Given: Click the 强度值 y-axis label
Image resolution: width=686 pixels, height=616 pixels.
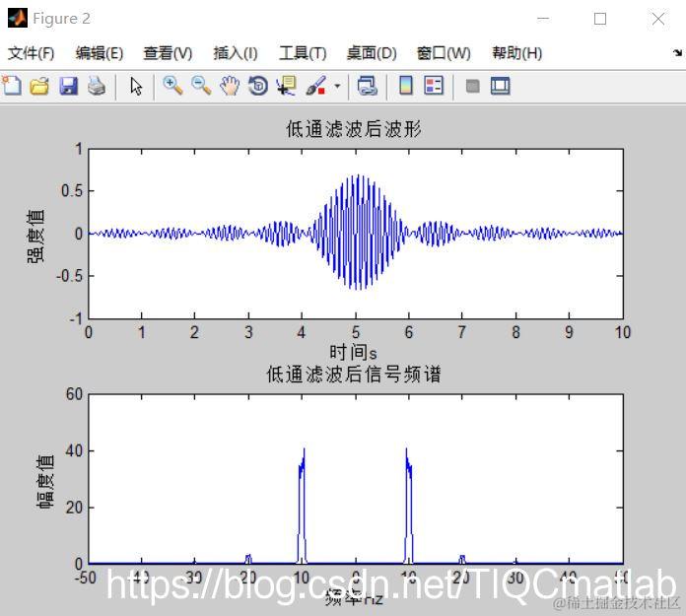Looking at the screenshot, I should click(35, 236).
